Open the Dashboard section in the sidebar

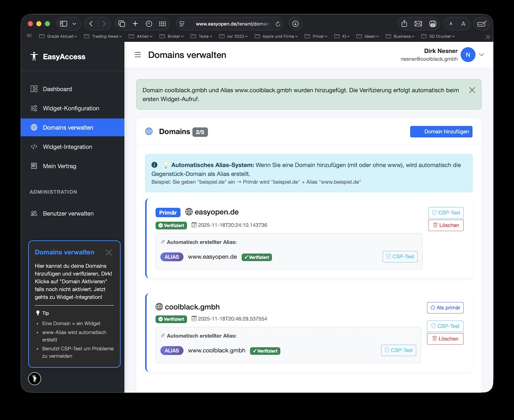57,89
